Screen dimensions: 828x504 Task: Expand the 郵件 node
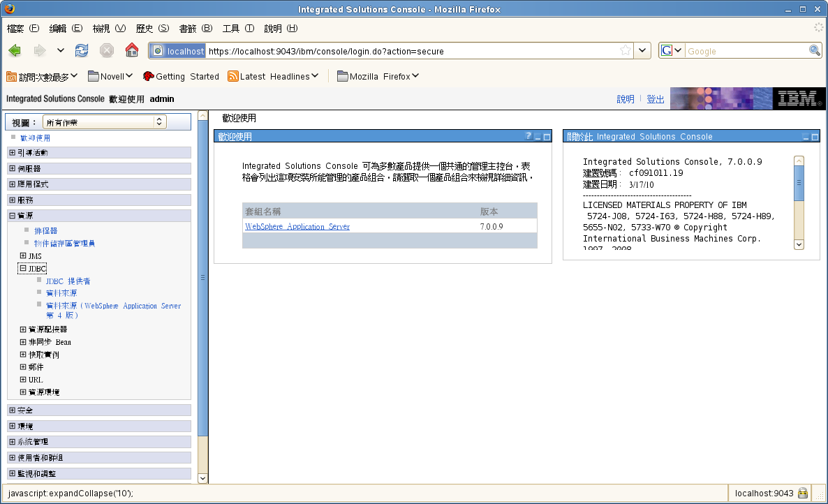tap(23, 367)
